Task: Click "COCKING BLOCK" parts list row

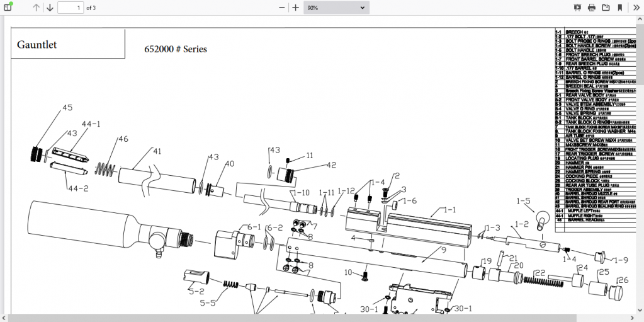Action: click(596, 180)
